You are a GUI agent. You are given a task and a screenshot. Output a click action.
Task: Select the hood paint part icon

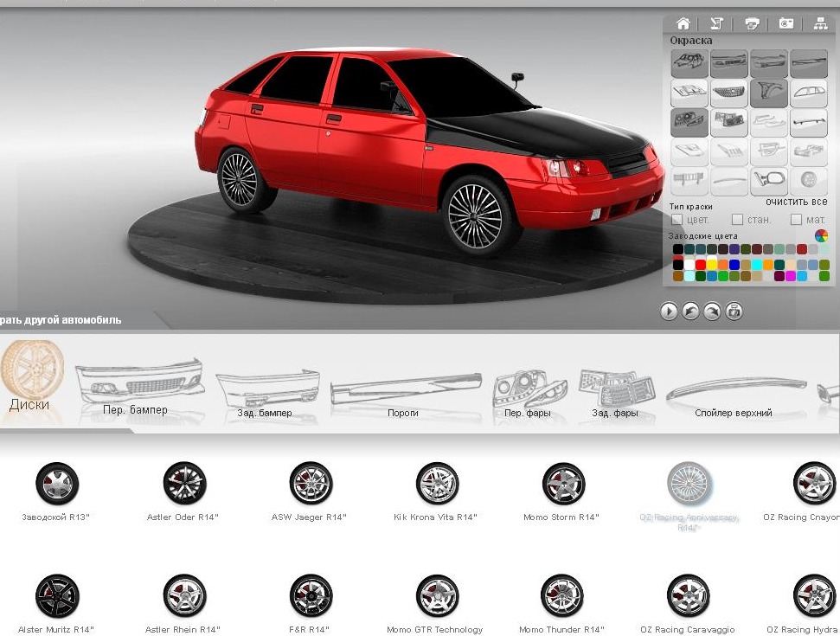click(689, 93)
